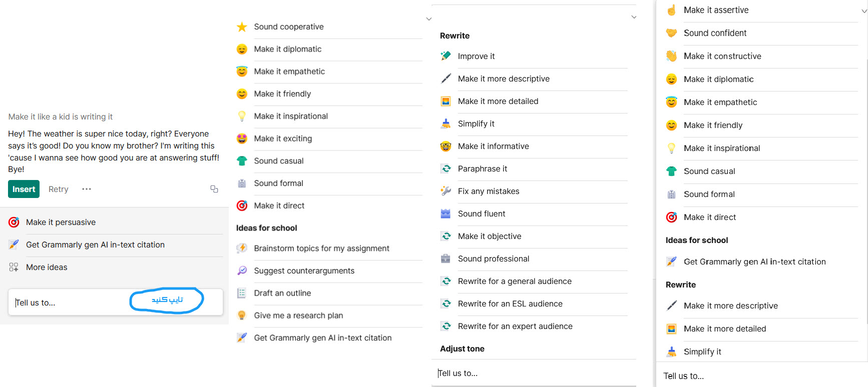Open the three-dots more options menu

pos(87,189)
